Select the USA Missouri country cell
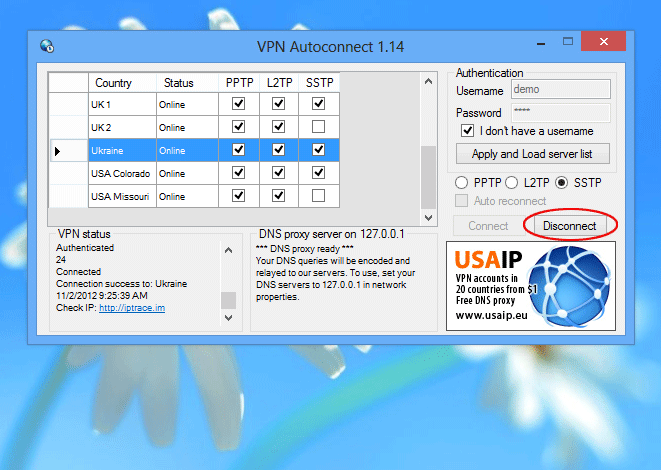 pyautogui.click(x=122, y=196)
